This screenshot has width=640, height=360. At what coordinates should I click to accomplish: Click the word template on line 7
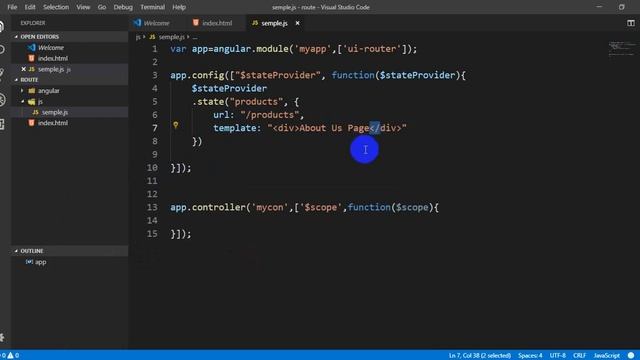[234, 128]
